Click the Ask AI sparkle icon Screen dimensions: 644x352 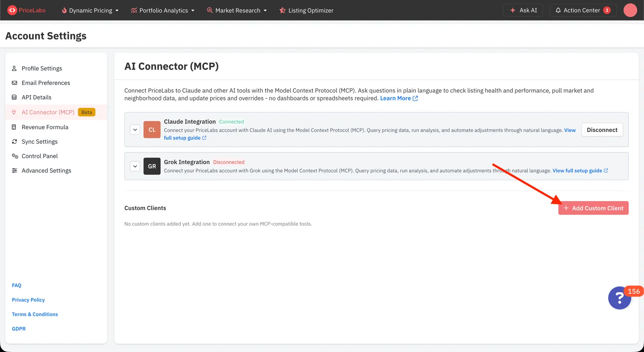pos(513,10)
